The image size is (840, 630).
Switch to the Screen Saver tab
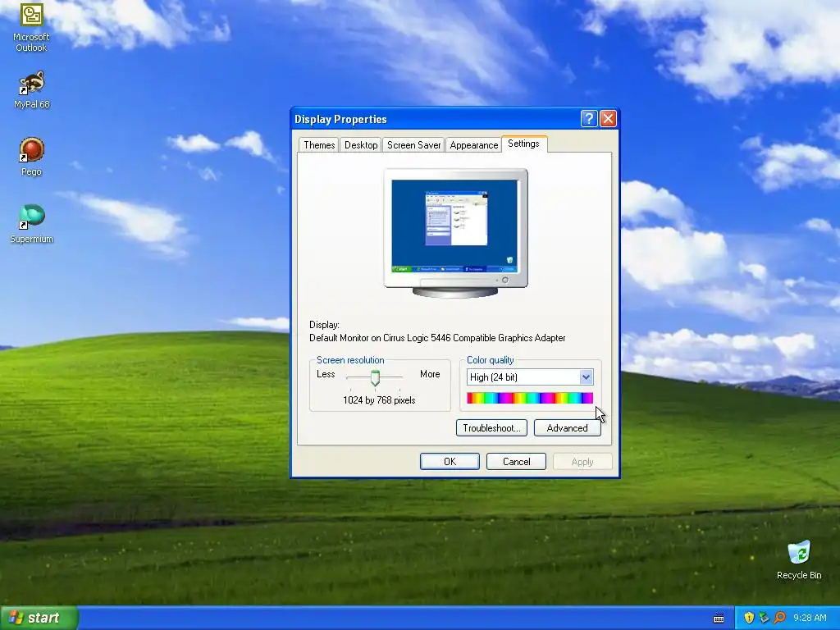click(413, 145)
